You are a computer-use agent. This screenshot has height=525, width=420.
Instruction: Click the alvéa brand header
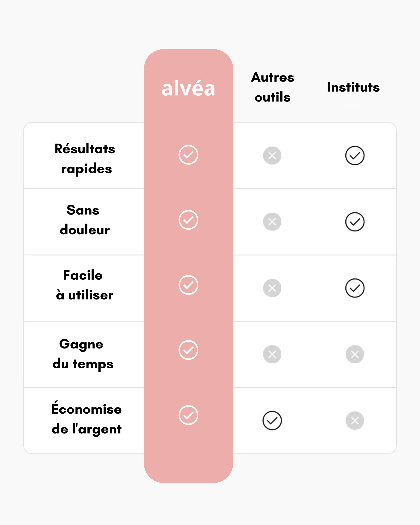click(x=188, y=88)
